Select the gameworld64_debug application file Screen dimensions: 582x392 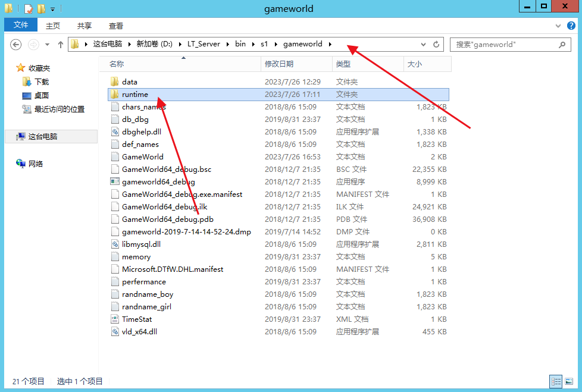(x=158, y=182)
